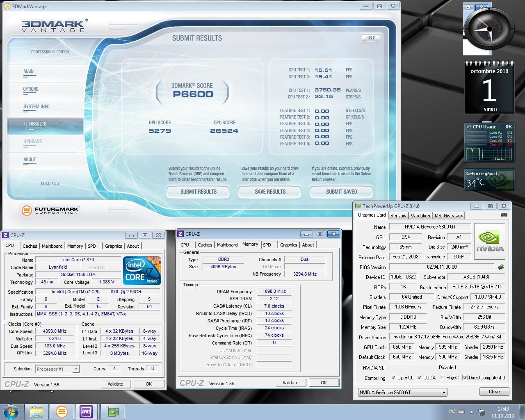This screenshot has width=525, height=420.
Task: Toggle the PhysX checkbox in GPU-Z
Action: coord(442,378)
